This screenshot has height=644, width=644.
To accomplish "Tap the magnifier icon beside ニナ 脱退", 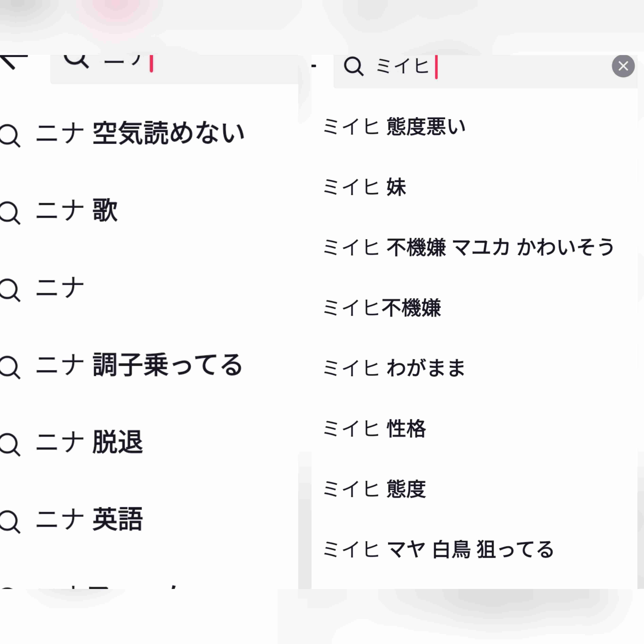I will (x=10, y=445).
